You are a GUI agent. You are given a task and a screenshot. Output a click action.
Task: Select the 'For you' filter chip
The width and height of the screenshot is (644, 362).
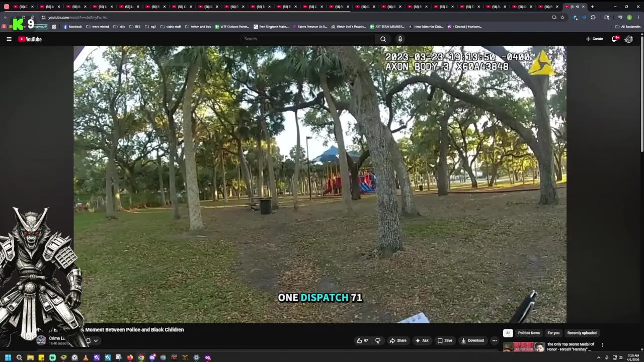tap(553, 333)
